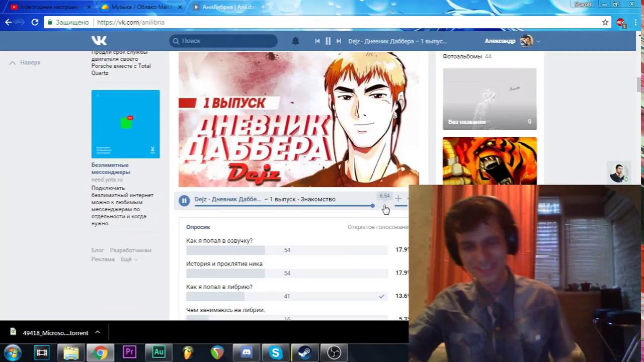644x362 pixels.
Task: Open File Explorer from taskbar
Action: [71, 353]
